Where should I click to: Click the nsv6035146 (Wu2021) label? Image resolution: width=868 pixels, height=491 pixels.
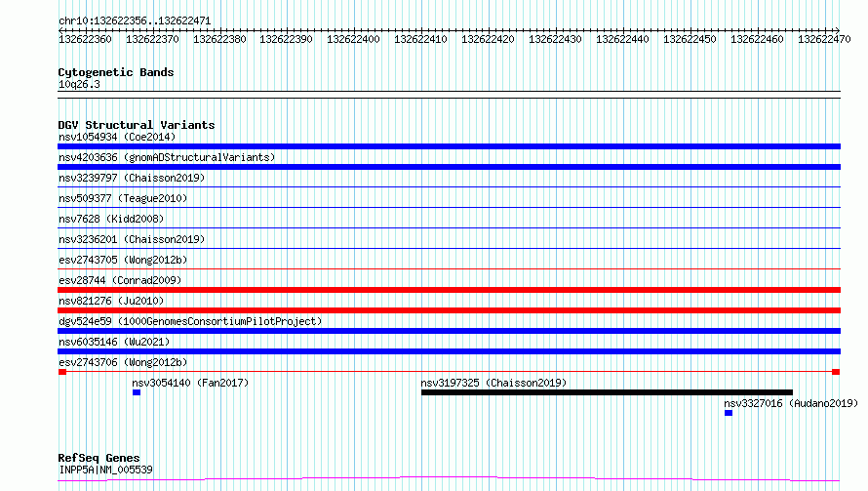click(114, 342)
